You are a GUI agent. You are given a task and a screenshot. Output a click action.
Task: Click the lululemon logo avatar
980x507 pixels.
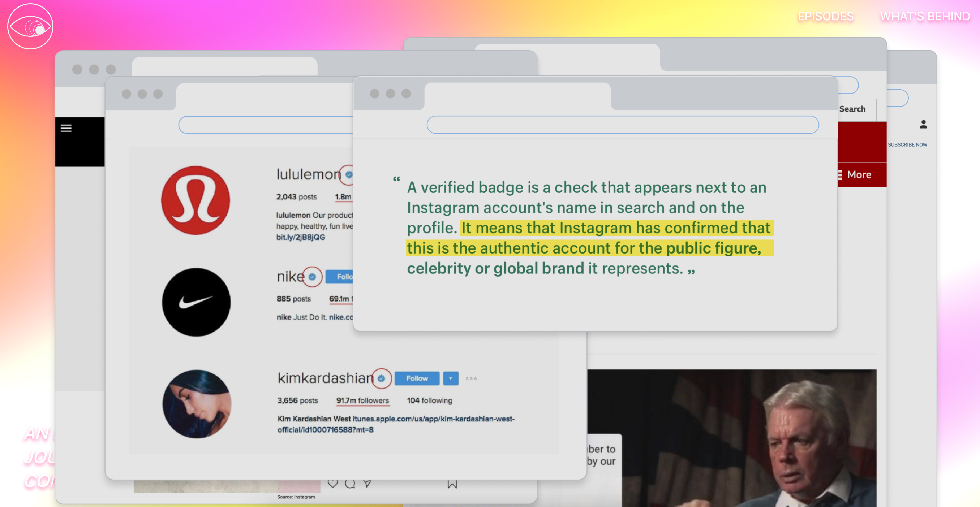point(195,200)
